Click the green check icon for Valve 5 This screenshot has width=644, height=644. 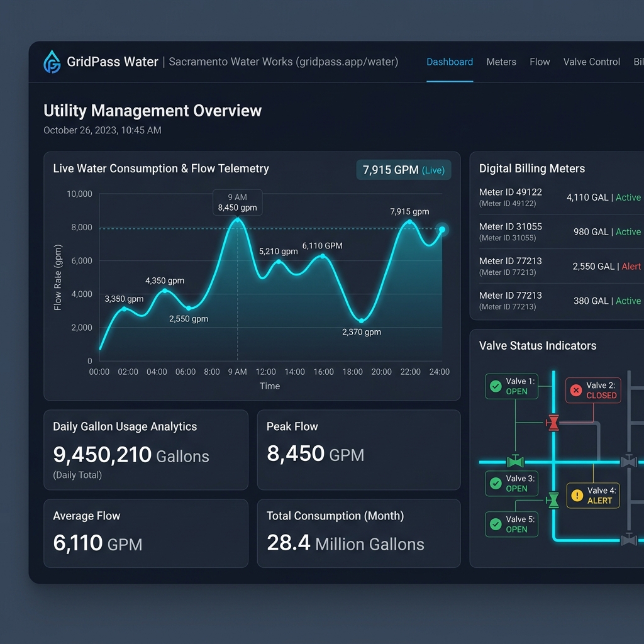point(496,524)
